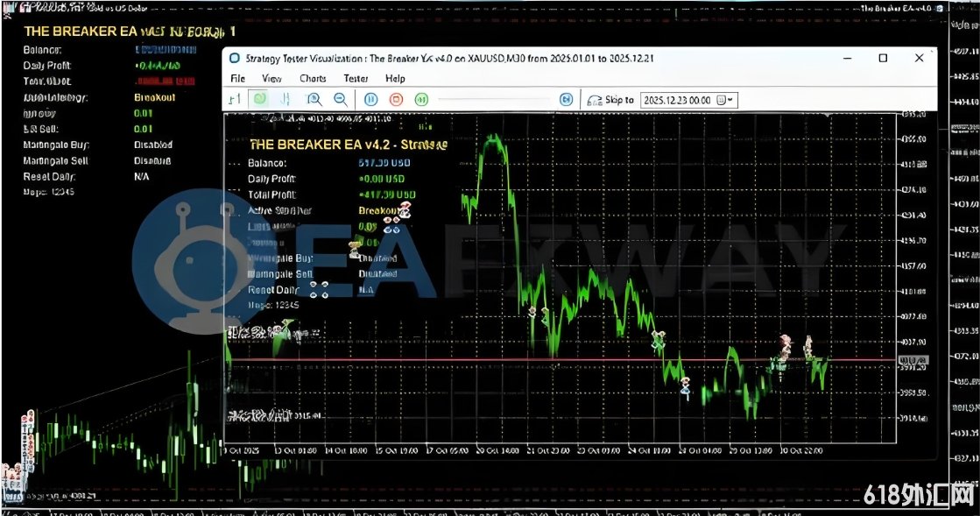Click the Strategy Tester window title icon
Image resolution: width=980 pixels, height=516 pixels.
coord(235,58)
